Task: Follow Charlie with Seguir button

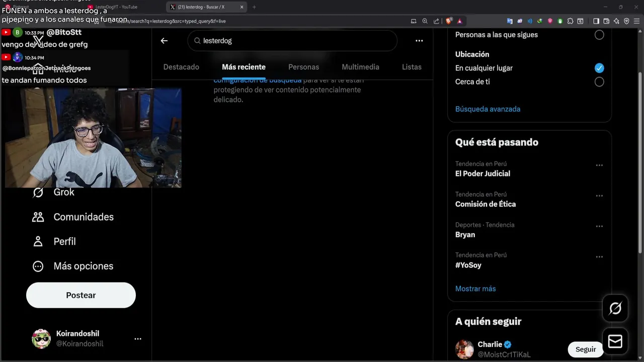Action: tap(586, 349)
